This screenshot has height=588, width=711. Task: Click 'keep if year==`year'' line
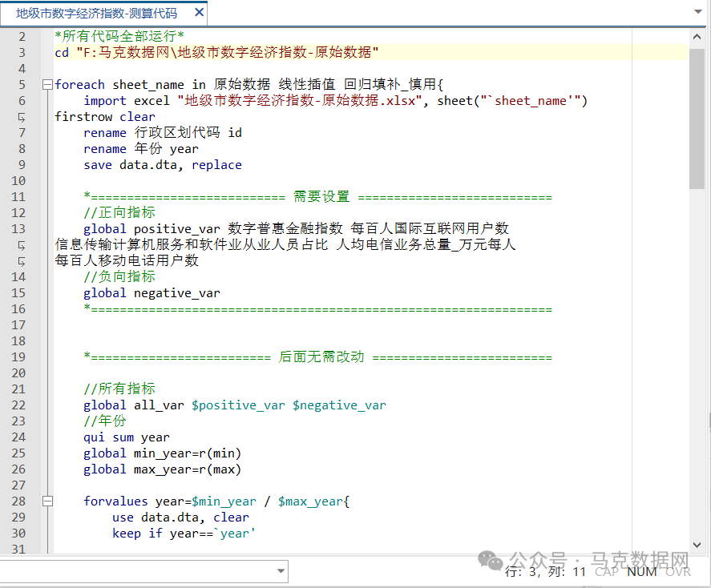tap(184, 534)
